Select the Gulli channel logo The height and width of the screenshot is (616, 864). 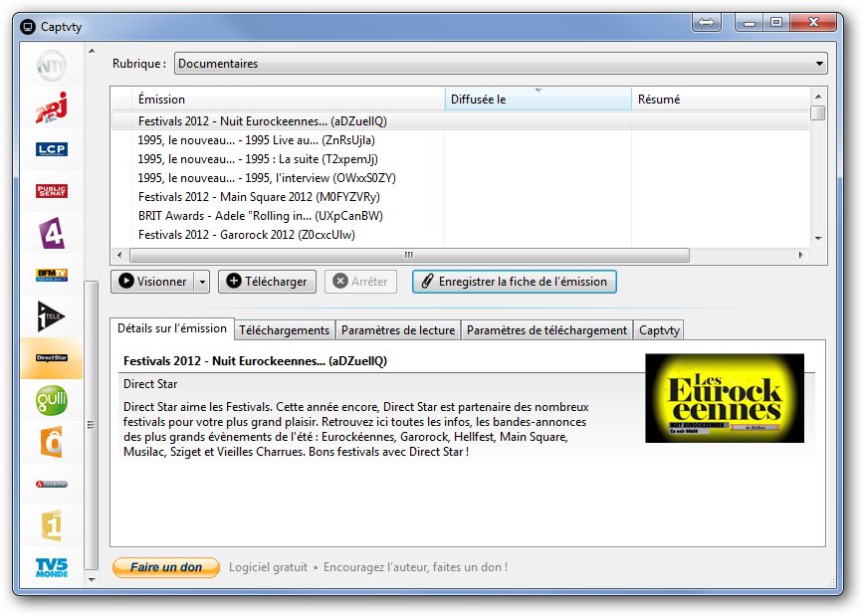51,400
